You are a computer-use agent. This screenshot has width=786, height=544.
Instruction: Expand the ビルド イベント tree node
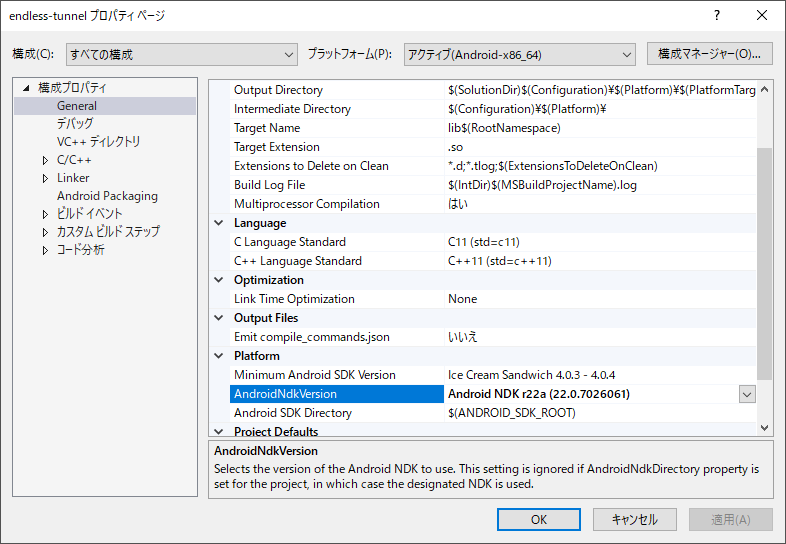pyautogui.click(x=45, y=215)
